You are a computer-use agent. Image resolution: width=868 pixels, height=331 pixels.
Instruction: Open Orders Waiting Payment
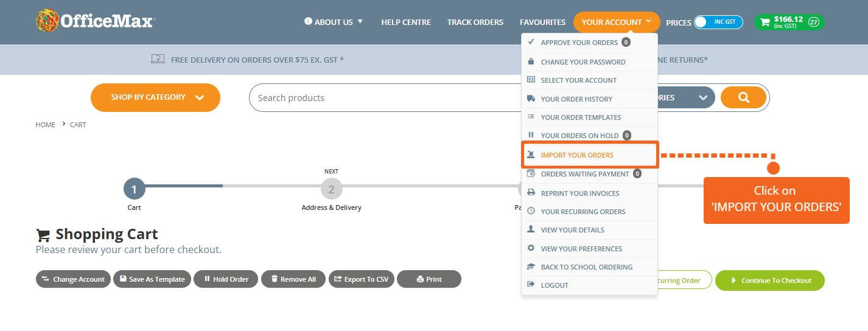(589, 173)
